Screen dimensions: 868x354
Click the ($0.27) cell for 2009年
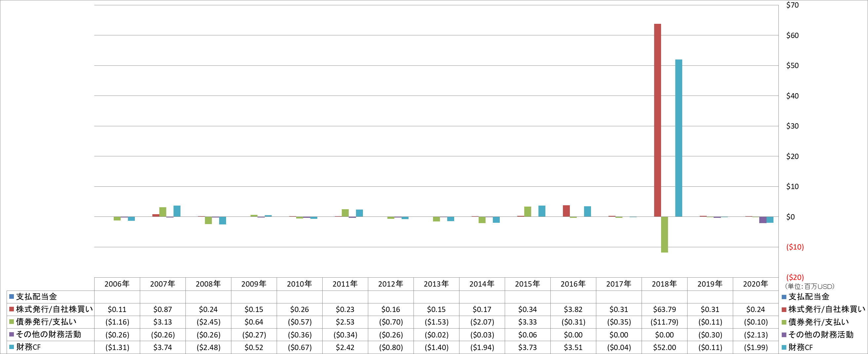click(254, 335)
